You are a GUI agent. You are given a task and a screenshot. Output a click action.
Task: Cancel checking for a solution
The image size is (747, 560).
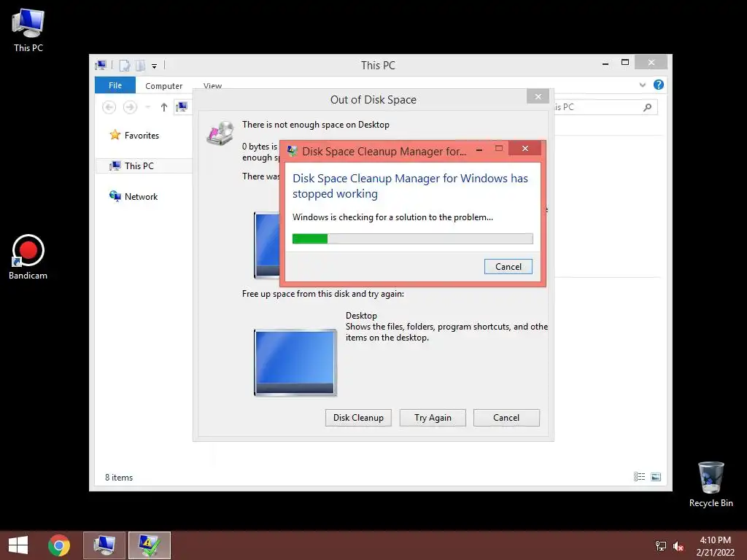508,267
